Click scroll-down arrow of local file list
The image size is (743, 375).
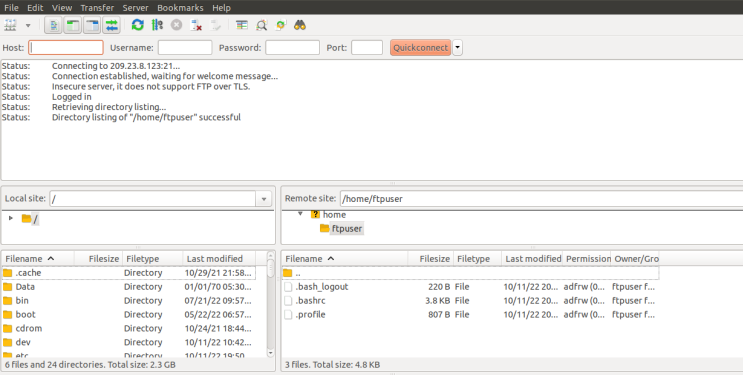pos(271,353)
